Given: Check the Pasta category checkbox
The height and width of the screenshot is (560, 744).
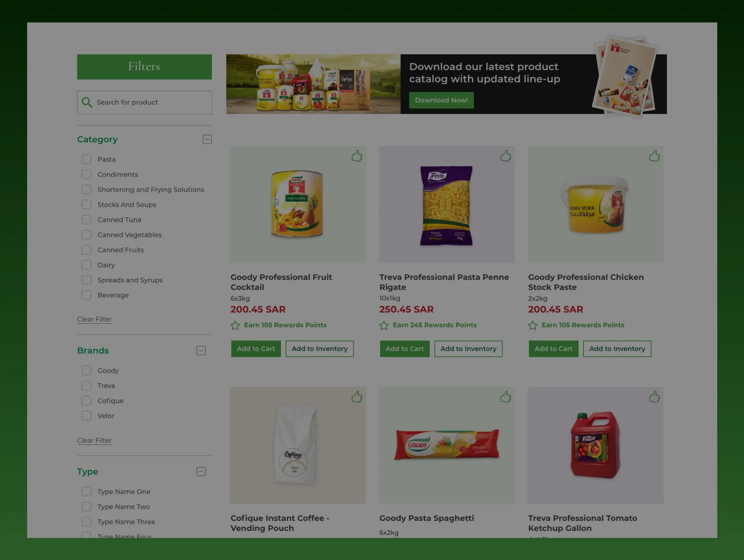Looking at the screenshot, I should (86, 159).
